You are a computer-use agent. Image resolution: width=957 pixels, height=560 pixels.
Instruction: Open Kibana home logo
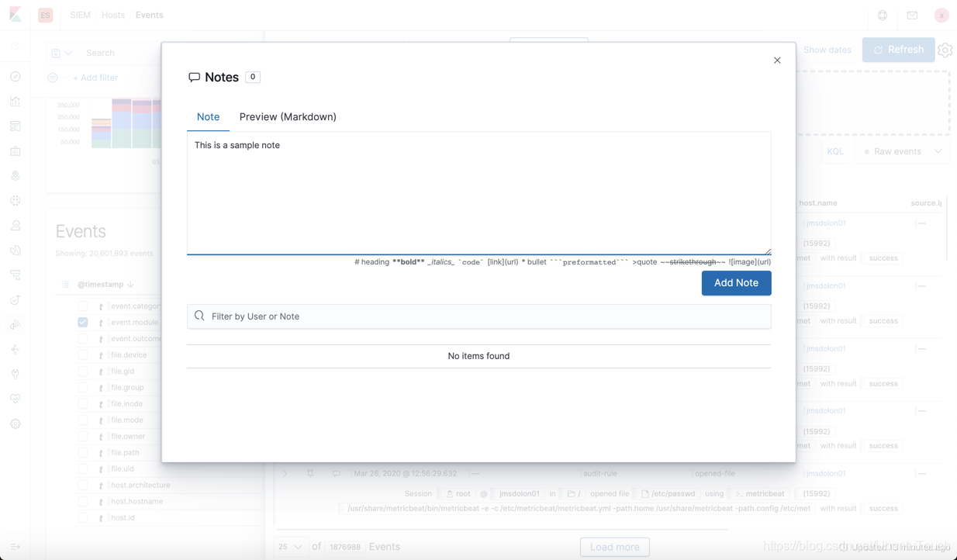16,15
